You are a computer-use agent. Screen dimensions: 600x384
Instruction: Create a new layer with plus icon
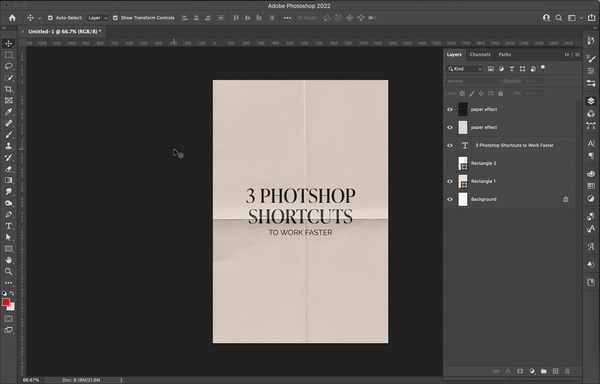556,371
